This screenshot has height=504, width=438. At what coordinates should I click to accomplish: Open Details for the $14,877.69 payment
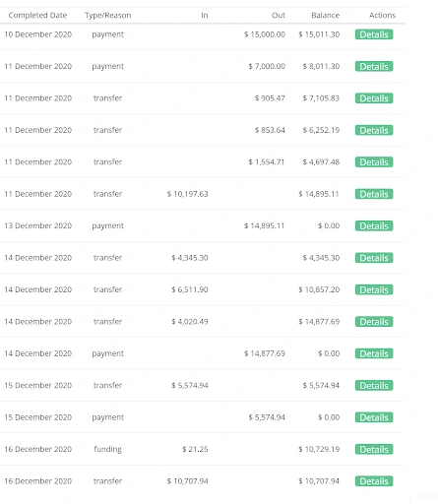coord(374,353)
